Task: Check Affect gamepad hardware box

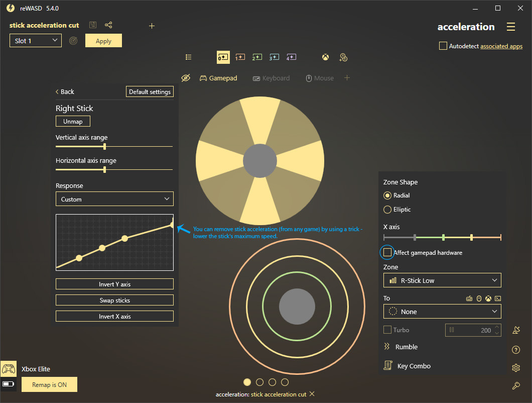Action: [x=387, y=252]
